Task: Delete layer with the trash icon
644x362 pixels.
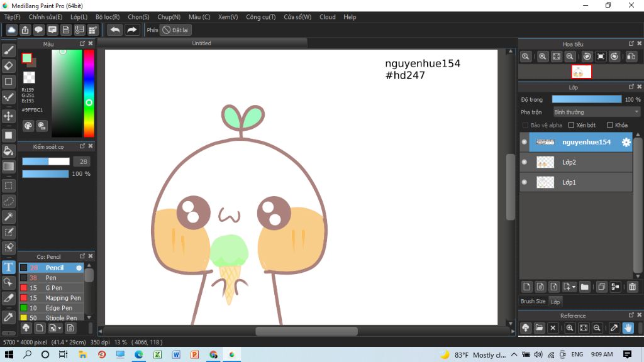Action: [632, 287]
